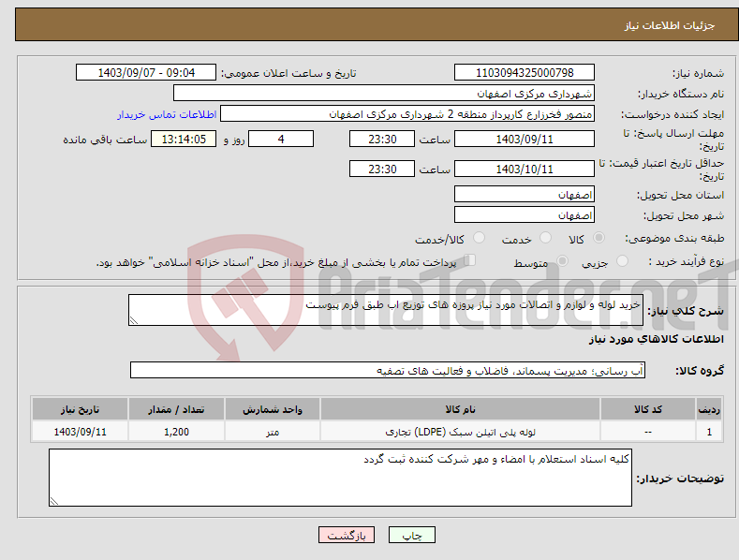Click the delivery city field اصفهان
739x560 pixels.
tap(525, 215)
